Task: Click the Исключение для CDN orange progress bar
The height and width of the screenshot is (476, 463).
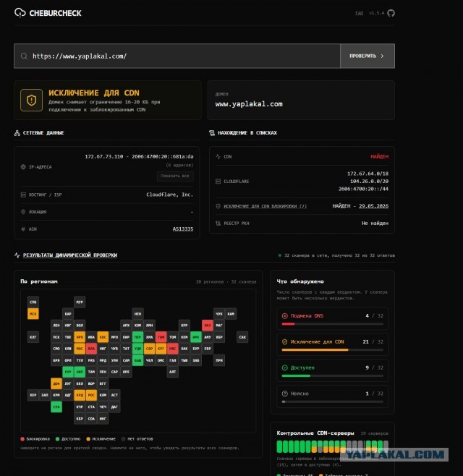Action: [x=333, y=349]
